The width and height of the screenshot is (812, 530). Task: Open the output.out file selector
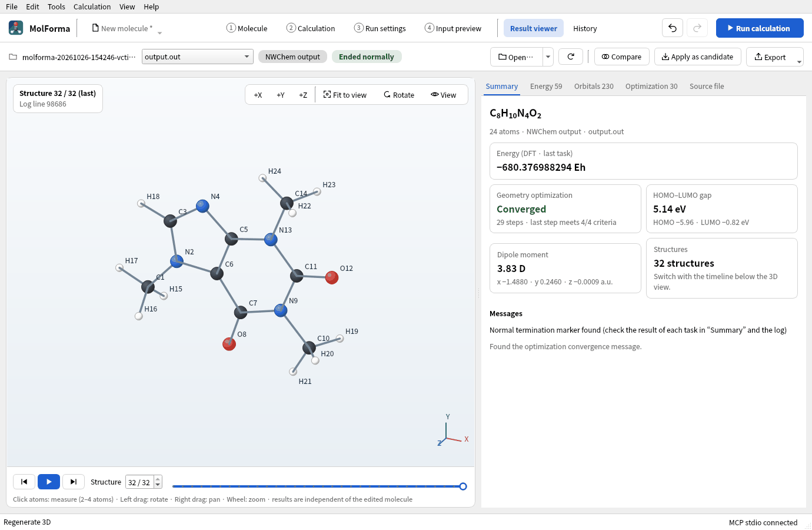[198, 57]
